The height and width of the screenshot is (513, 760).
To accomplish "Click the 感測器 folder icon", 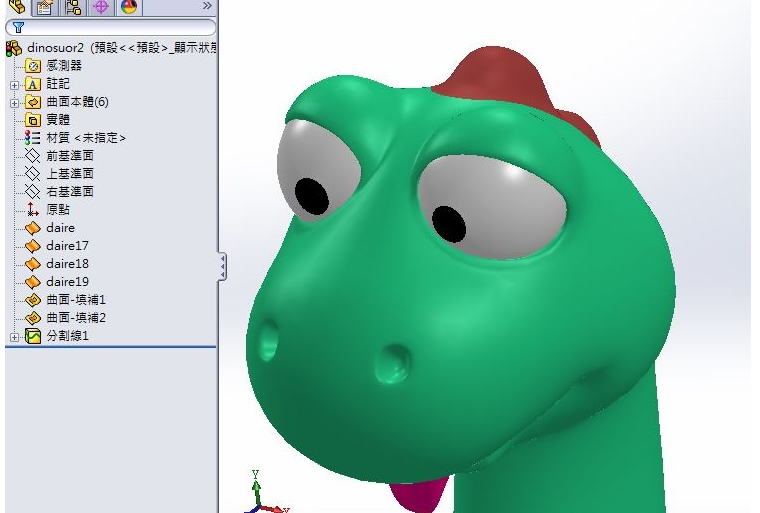I will coord(32,65).
